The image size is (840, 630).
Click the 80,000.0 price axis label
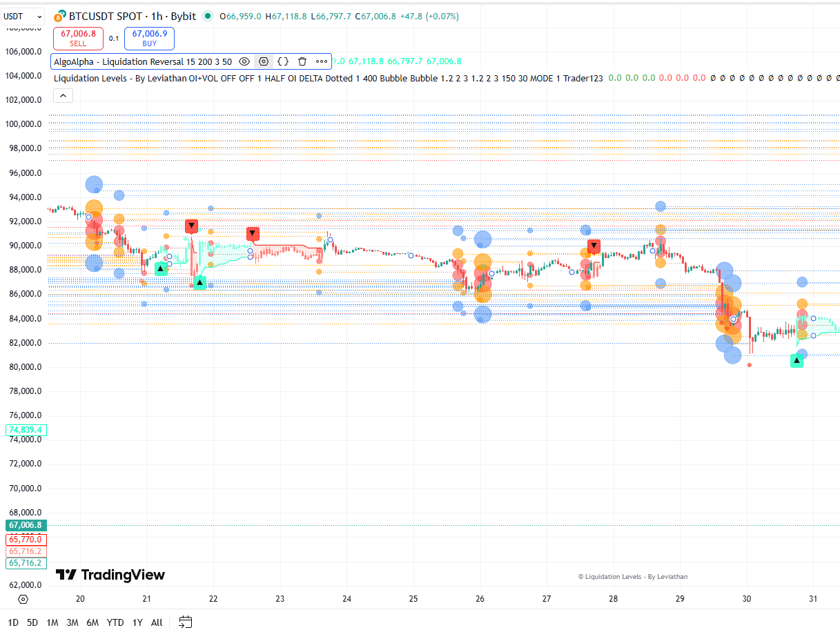point(25,367)
